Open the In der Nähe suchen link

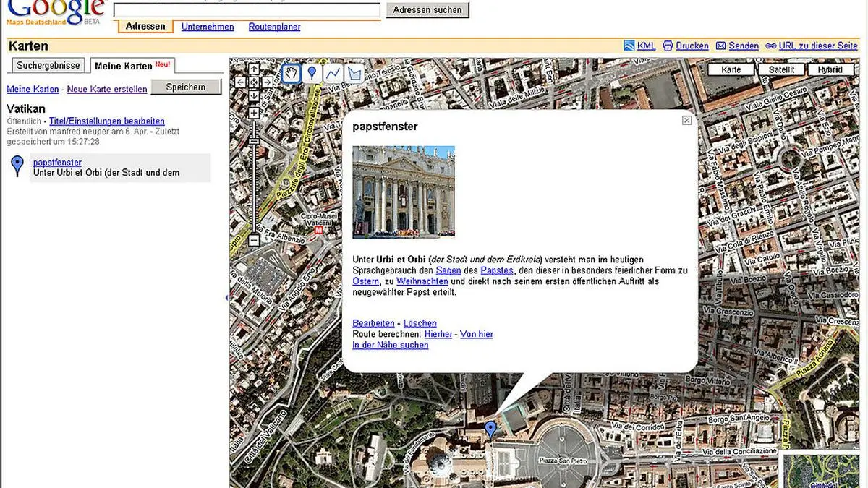click(x=390, y=345)
